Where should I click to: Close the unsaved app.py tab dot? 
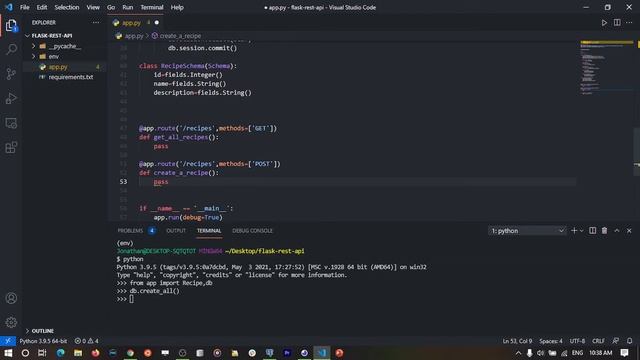pyautogui.click(x=157, y=23)
